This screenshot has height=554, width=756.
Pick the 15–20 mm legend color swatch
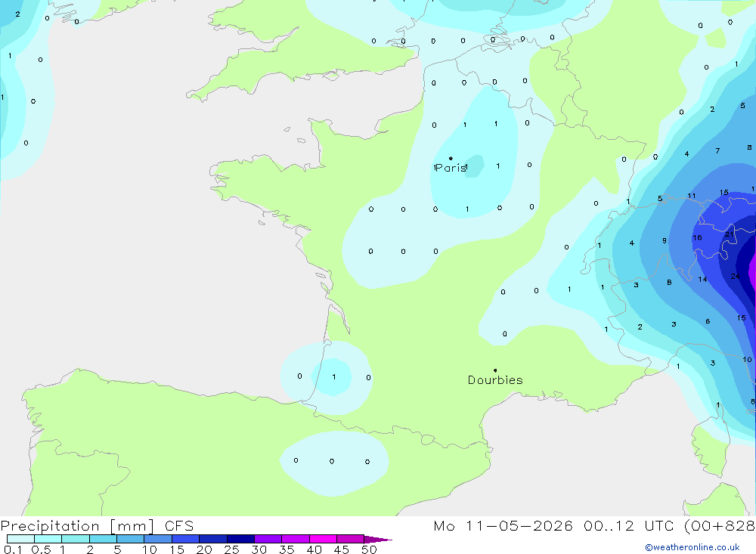point(186,539)
